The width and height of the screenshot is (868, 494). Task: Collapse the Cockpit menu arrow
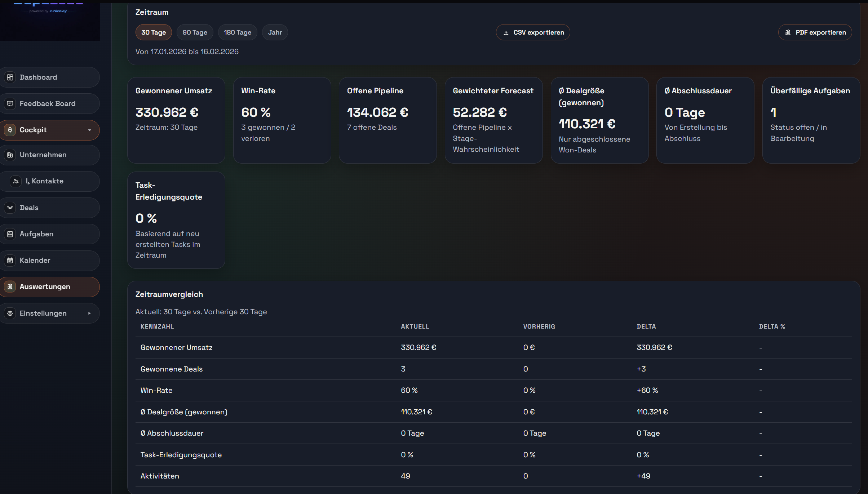point(89,130)
